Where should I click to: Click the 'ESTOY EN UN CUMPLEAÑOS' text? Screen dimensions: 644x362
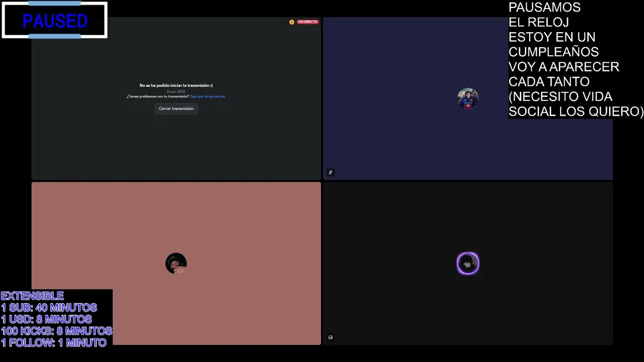[553, 44]
